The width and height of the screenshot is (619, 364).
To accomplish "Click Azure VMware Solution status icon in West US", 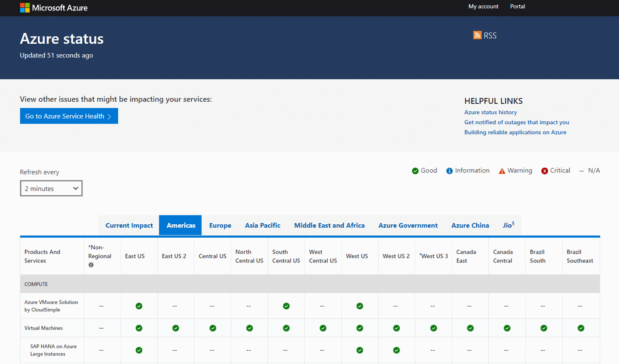I will coord(360,306).
